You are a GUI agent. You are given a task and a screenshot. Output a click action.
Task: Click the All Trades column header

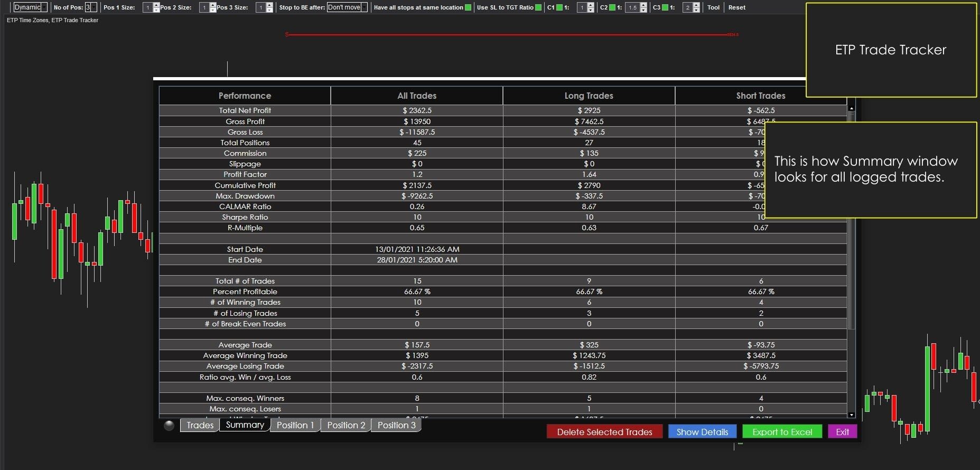pyautogui.click(x=417, y=96)
